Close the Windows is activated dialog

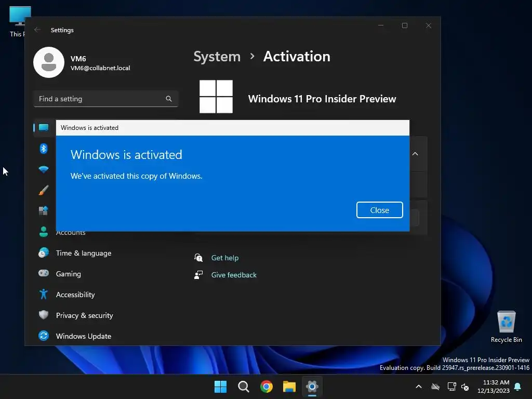tap(379, 210)
